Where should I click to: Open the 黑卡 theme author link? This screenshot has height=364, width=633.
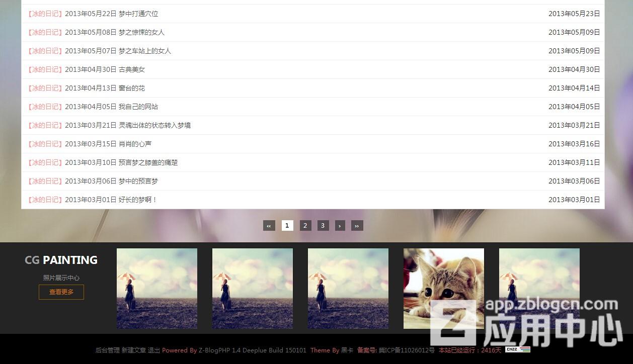click(347, 350)
